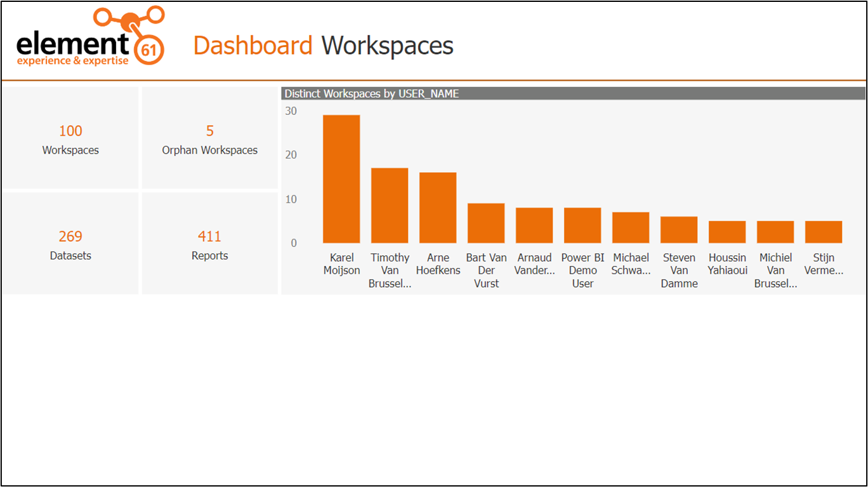
Task: Click the 411 Reports tile
Action: (209, 244)
